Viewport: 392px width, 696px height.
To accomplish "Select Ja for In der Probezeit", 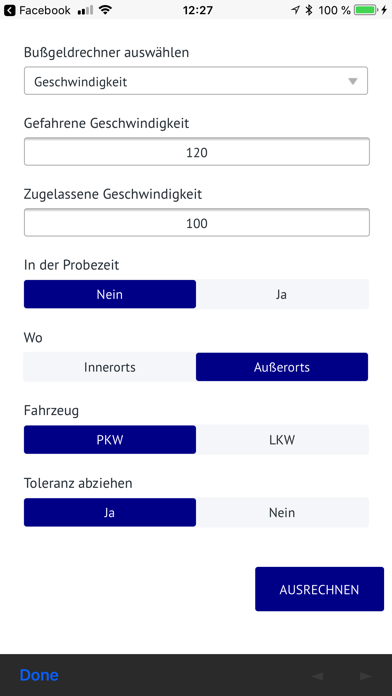I will click(x=282, y=294).
